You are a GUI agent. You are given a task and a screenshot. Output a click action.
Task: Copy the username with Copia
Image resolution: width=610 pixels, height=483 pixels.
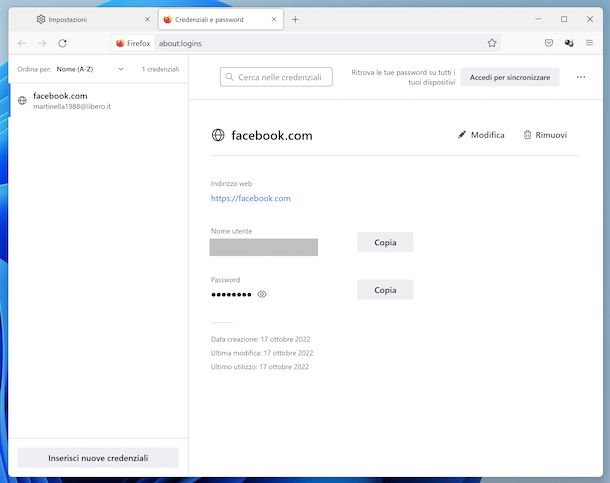385,242
